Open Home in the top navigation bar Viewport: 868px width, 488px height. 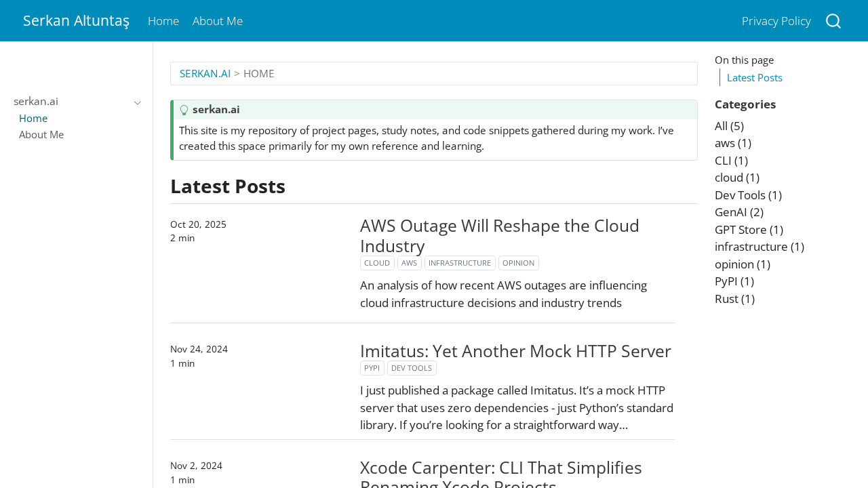[163, 21]
